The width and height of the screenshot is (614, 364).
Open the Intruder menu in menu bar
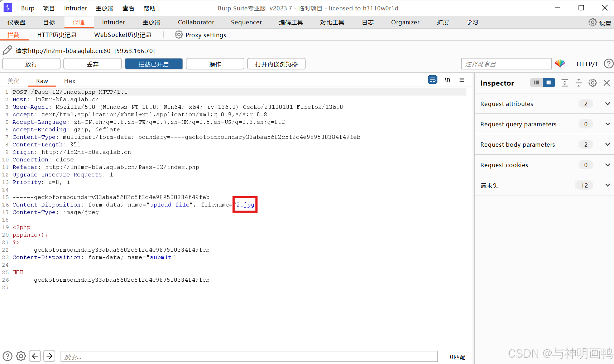pyautogui.click(x=76, y=8)
